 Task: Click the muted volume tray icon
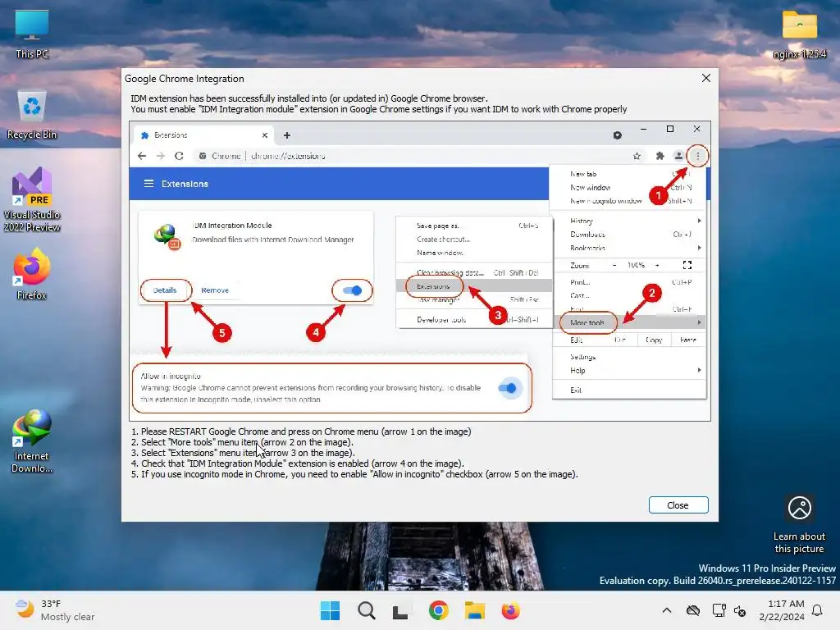(x=741, y=610)
